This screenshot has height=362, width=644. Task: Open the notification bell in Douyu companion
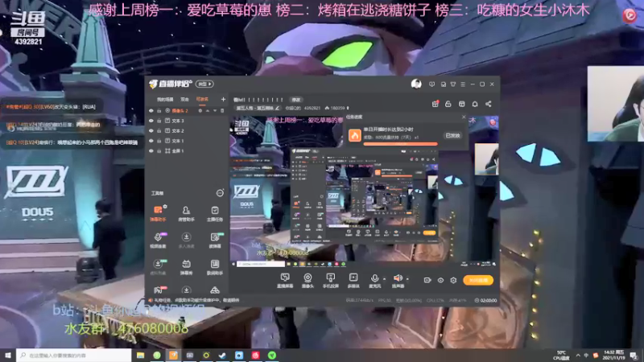click(x=475, y=104)
